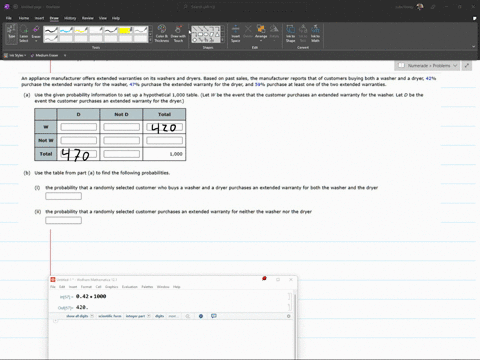Screen dimensions: 480x360
Task: Switch to the Review ribbon tab
Action: coord(88,18)
